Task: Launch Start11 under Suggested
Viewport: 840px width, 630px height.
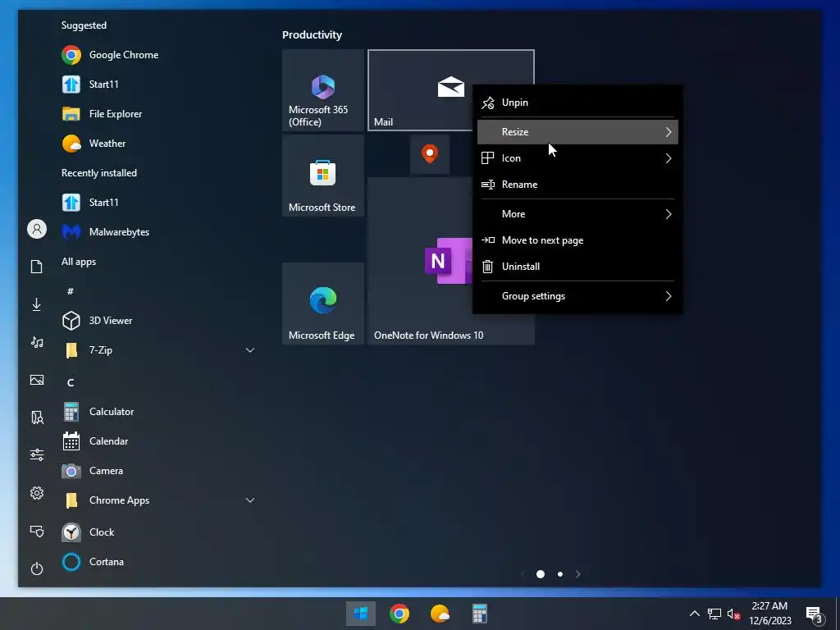Action: point(90,84)
